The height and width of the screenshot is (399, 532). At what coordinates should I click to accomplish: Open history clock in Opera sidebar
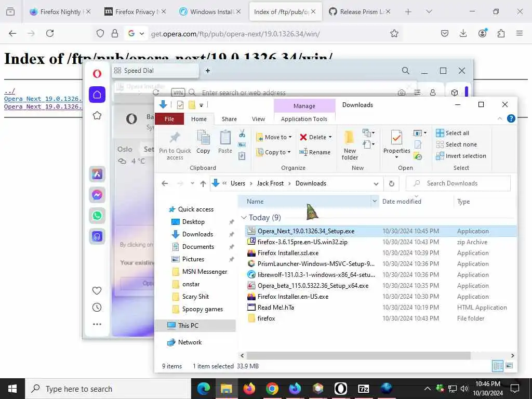[97, 308]
